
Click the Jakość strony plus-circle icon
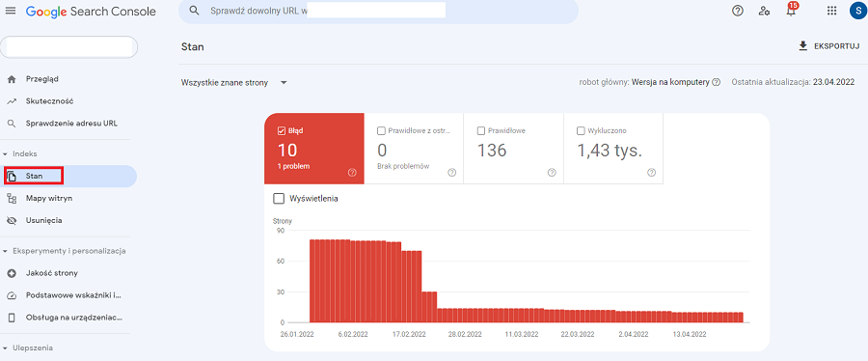coord(12,273)
